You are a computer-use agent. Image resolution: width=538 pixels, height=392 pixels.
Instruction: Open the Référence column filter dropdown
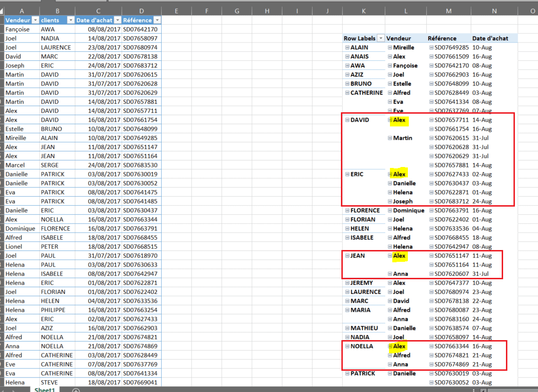pyautogui.click(x=157, y=20)
